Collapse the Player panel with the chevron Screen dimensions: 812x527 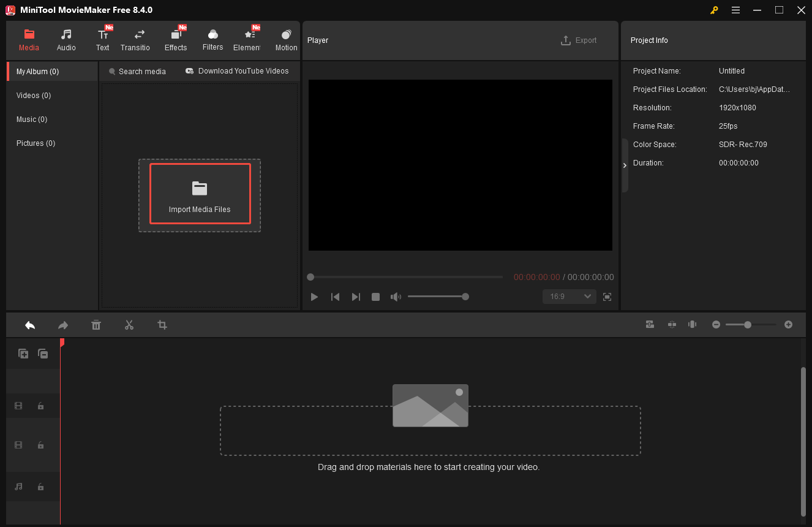(x=625, y=165)
